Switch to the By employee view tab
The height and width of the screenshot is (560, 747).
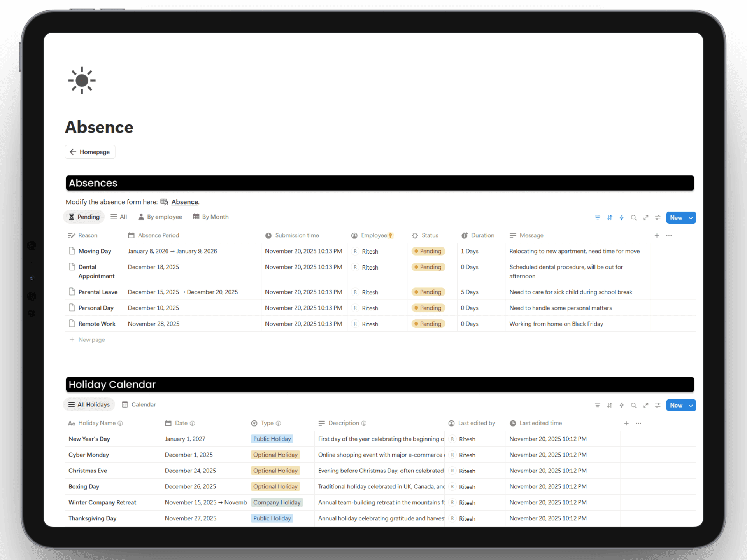160,217
